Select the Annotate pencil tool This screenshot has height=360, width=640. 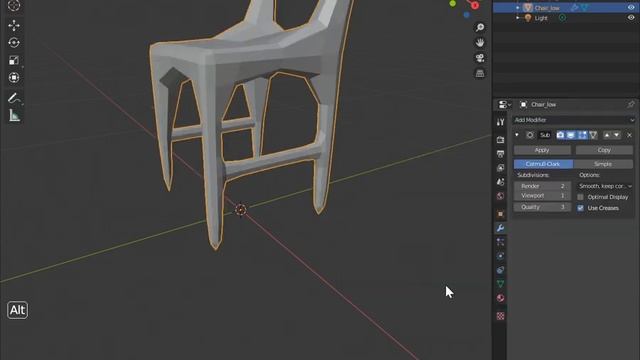point(13,98)
